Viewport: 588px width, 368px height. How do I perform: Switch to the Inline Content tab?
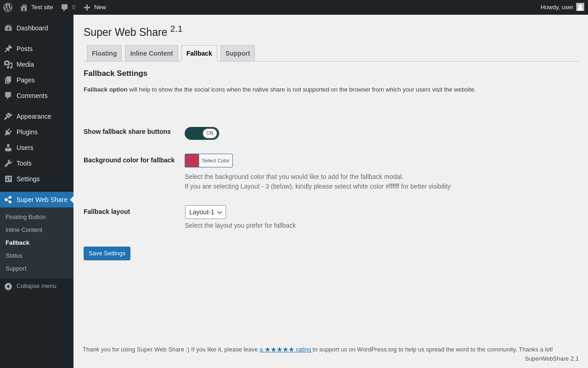click(152, 53)
